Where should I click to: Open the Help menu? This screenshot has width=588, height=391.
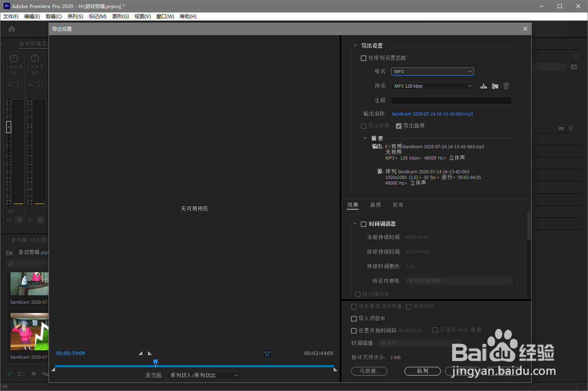tap(188, 17)
